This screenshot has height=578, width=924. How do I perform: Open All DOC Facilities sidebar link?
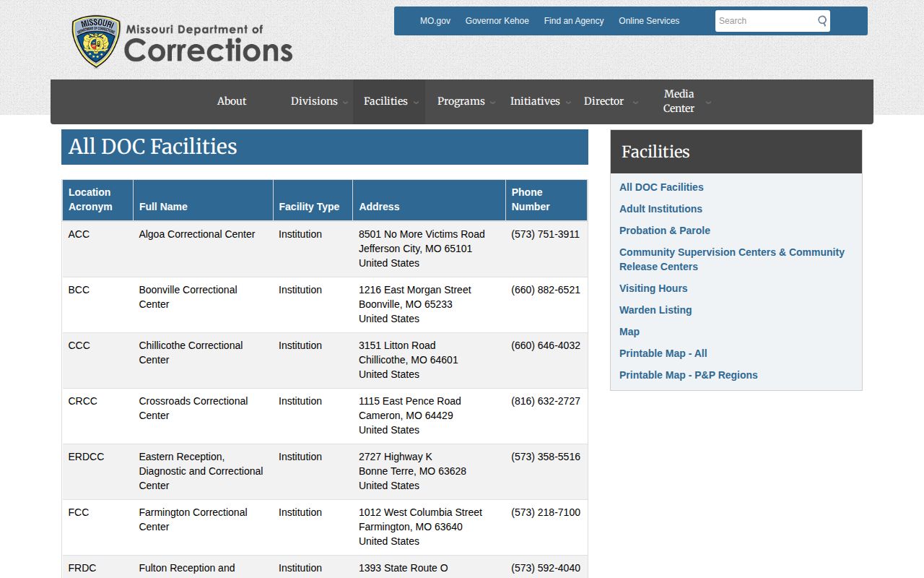point(661,187)
